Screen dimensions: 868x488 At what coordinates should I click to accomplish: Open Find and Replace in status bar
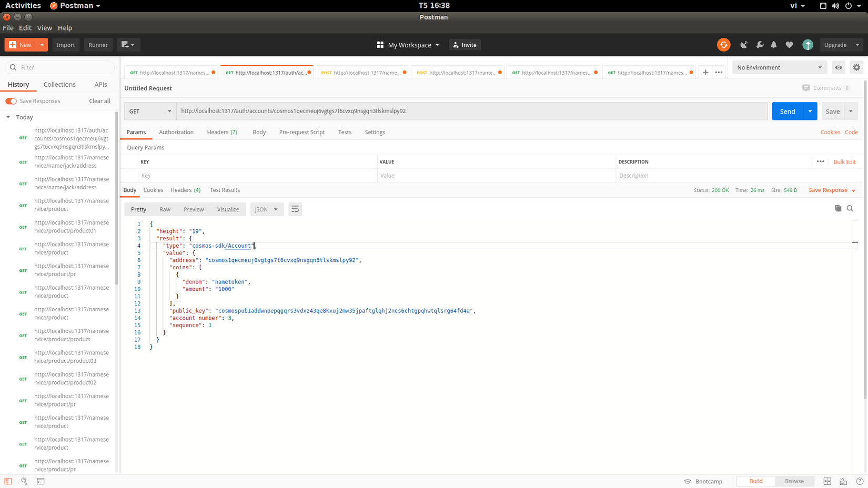[x=24, y=481]
